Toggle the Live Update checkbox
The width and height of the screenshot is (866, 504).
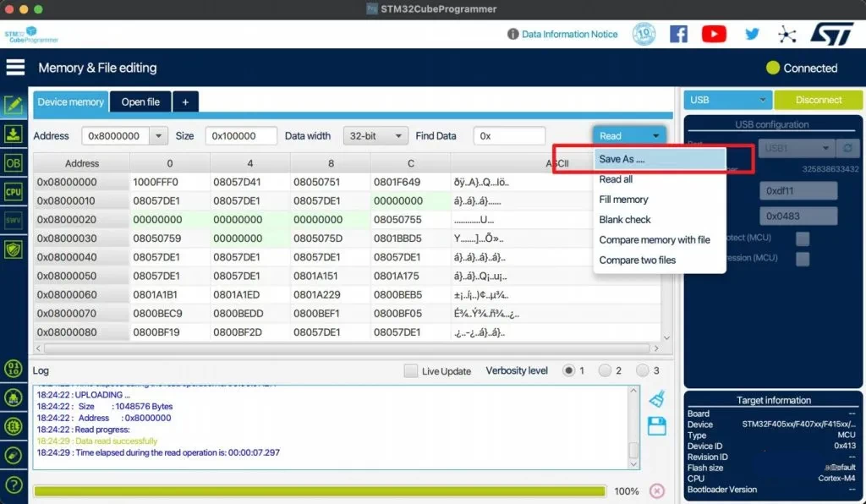[x=410, y=371]
